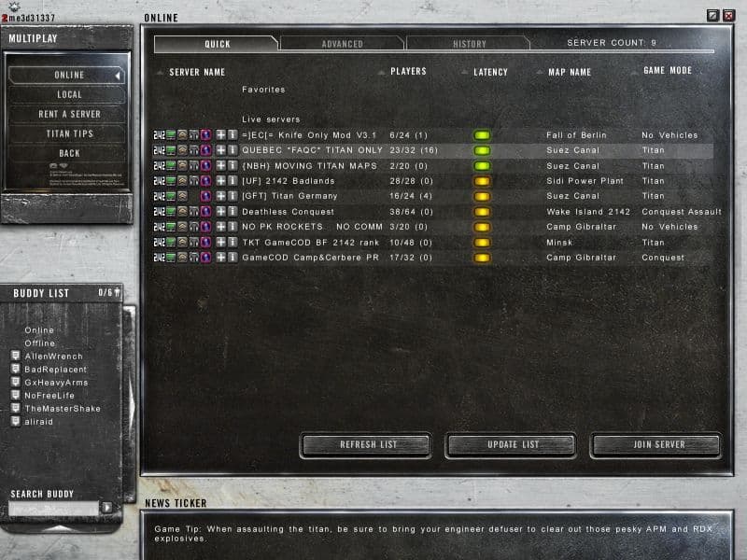Screen dimensions: 747x560
Task: Click the Live servers group header
Action: (271, 119)
